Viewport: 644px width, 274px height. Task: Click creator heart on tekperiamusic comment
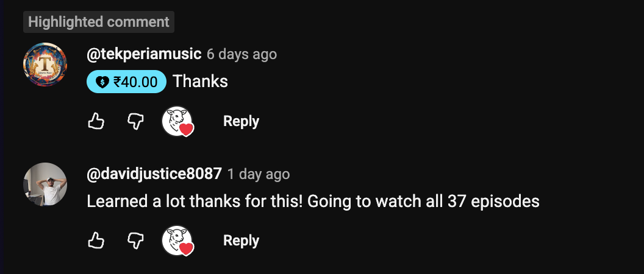click(x=178, y=121)
